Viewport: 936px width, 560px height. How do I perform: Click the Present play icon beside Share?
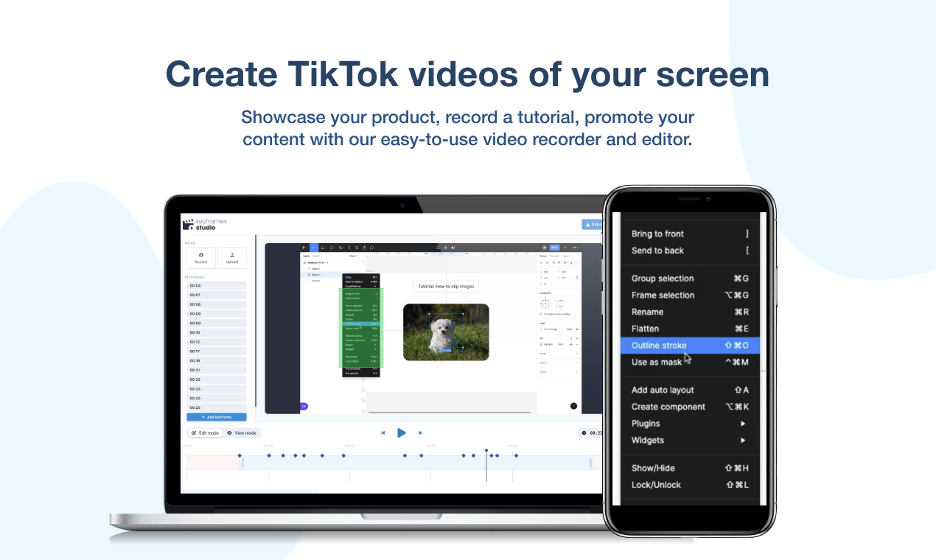(565, 248)
